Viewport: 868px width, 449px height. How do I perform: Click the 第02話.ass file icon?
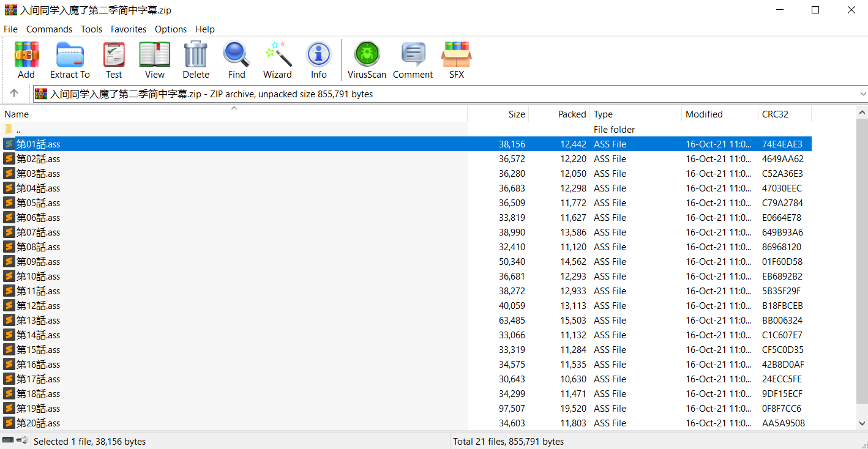pyautogui.click(x=9, y=159)
